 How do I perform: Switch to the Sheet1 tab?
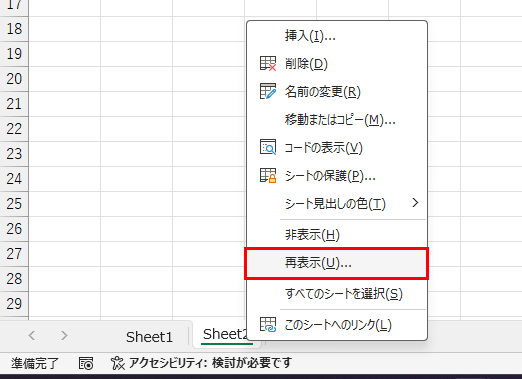coord(149,337)
